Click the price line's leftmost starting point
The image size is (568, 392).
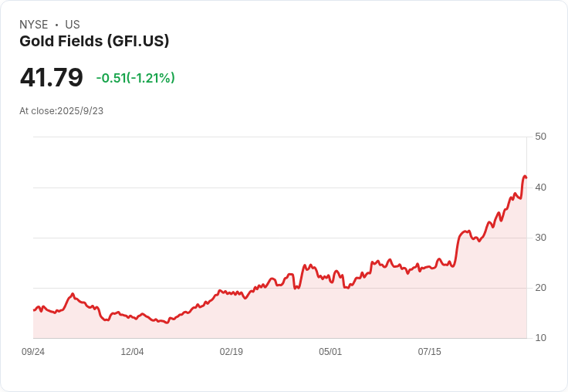tap(34, 310)
